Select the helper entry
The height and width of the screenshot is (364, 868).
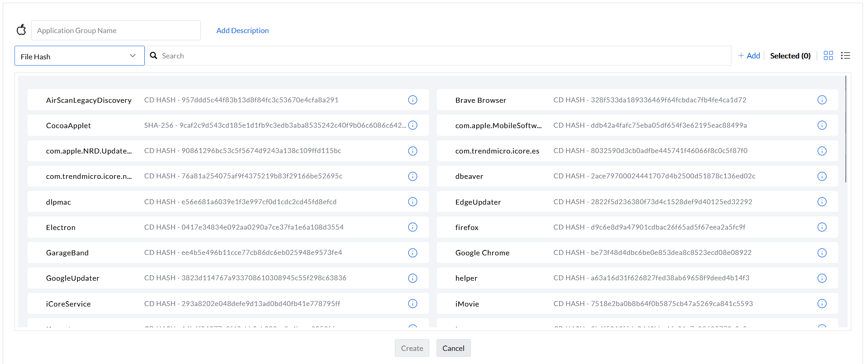pos(637,278)
